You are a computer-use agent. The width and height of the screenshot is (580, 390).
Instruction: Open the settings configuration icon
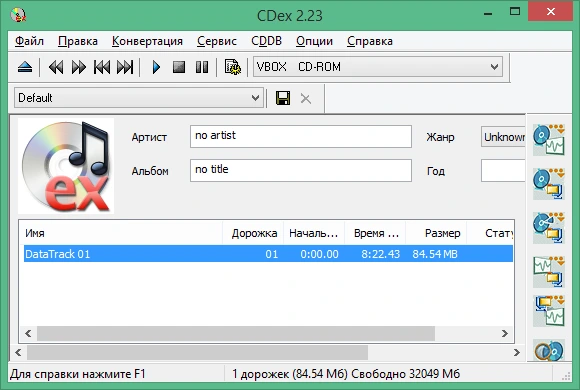coord(233,67)
